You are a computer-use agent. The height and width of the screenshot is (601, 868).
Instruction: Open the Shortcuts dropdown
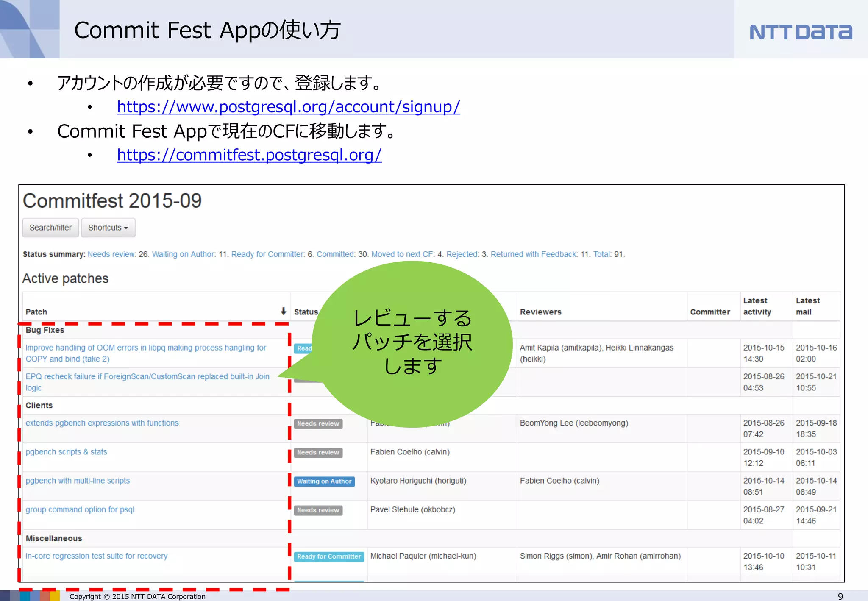click(x=108, y=228)
